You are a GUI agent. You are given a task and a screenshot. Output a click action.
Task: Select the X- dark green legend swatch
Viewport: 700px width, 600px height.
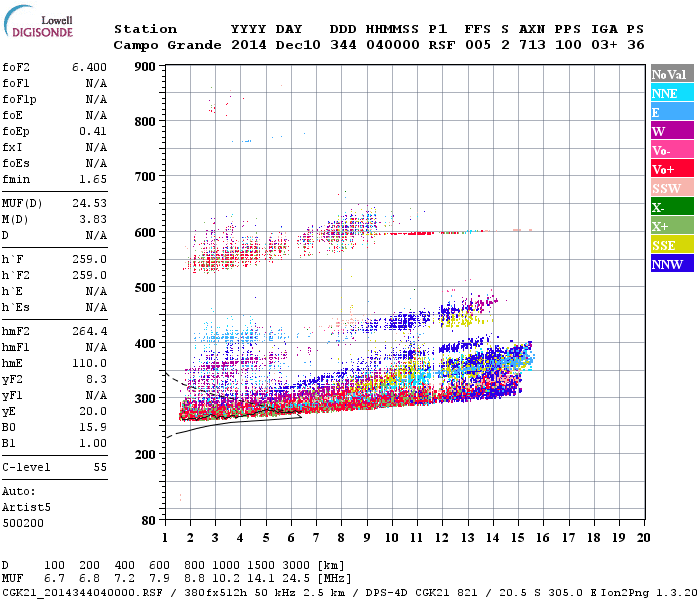[672, 207]
